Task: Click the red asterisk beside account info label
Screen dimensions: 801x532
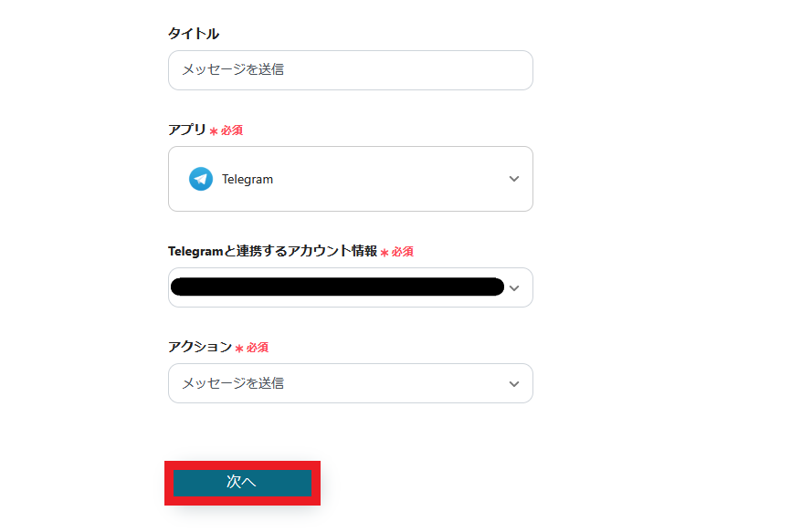Action: (385, 253)
